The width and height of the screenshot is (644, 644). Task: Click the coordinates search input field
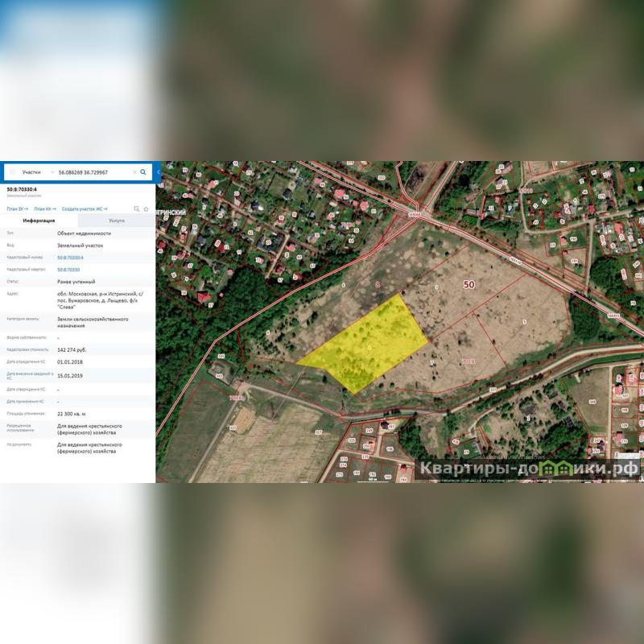click(90, 171)
